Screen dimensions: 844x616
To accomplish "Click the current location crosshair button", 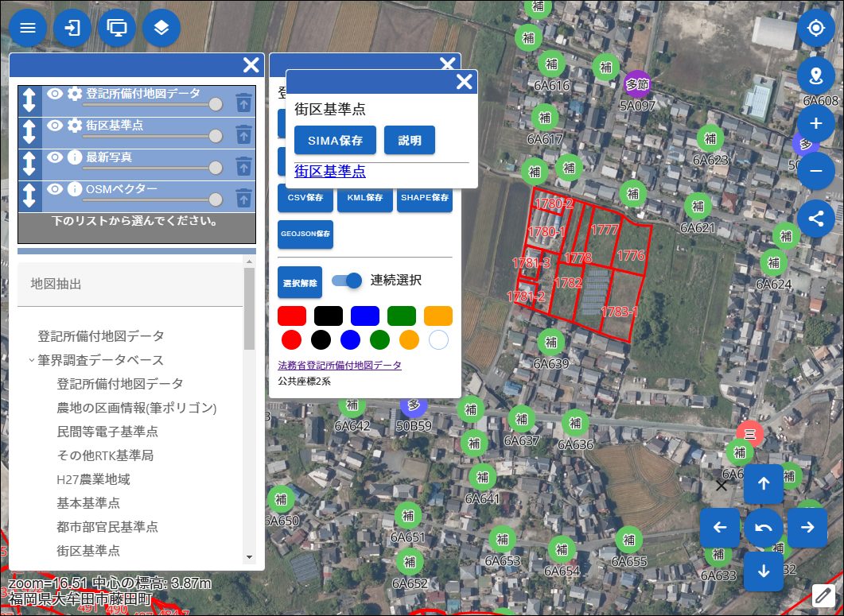I will pos(815,29).
